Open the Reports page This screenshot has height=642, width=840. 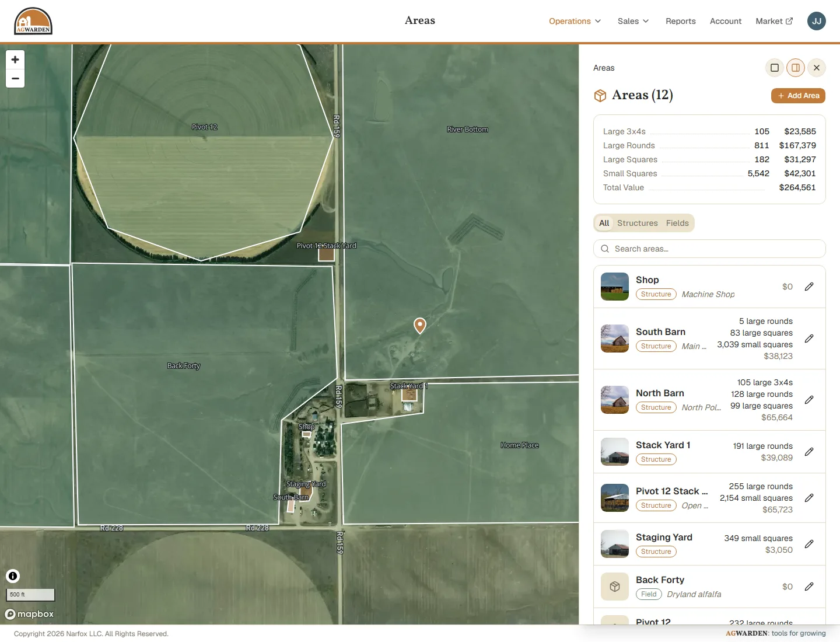[x=681, y=21]
